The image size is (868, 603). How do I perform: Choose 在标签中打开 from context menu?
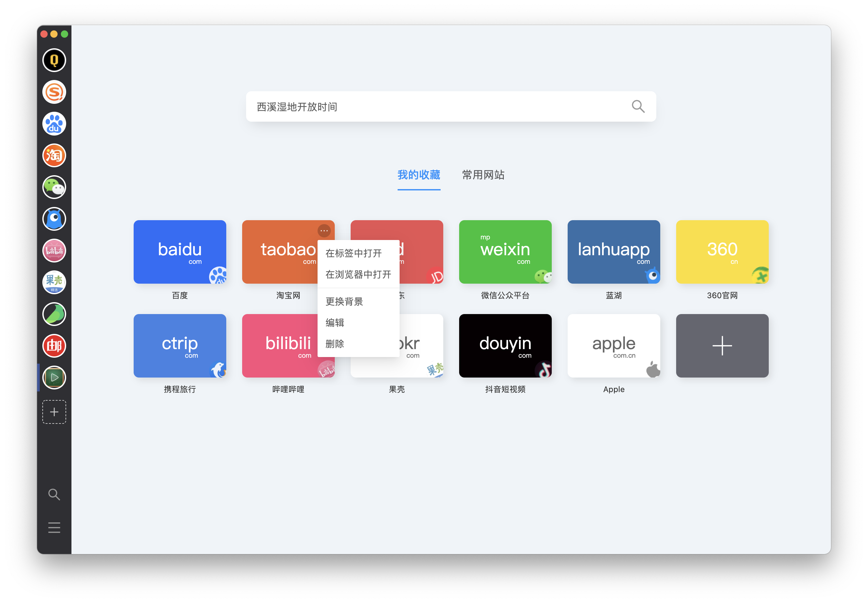(x=354, y=253)
